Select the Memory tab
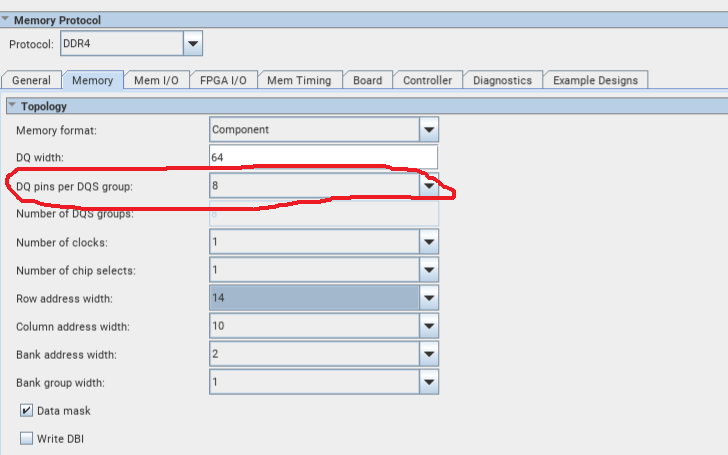The height and width of the screenshot is (455, 728). 92,80
